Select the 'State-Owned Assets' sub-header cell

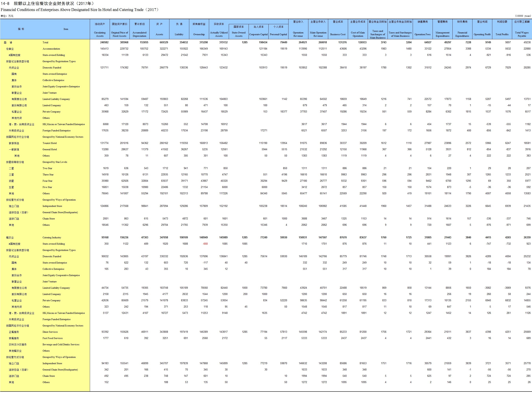tap(239, 34)
